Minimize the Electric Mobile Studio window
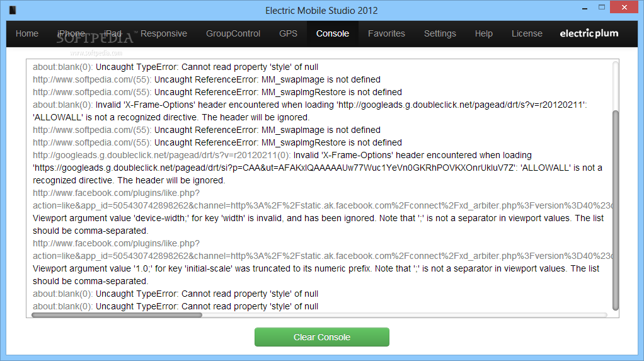This screenshot has width=644, height=361. 584,8
